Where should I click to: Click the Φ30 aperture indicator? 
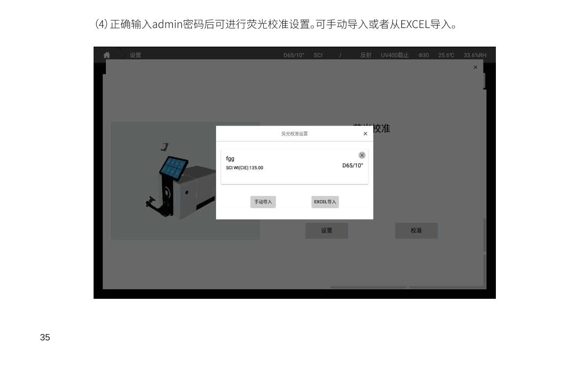tap(423, 55)
